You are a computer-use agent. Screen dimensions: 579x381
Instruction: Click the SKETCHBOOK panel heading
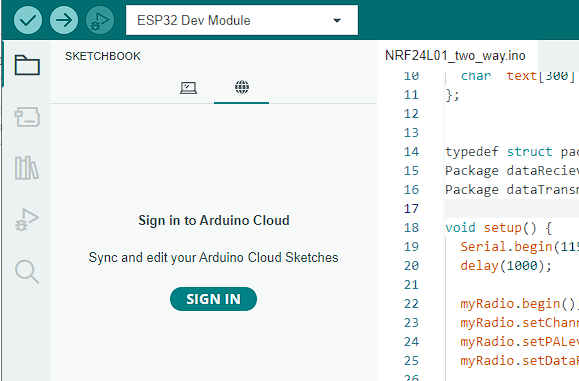tap(103, 56)
